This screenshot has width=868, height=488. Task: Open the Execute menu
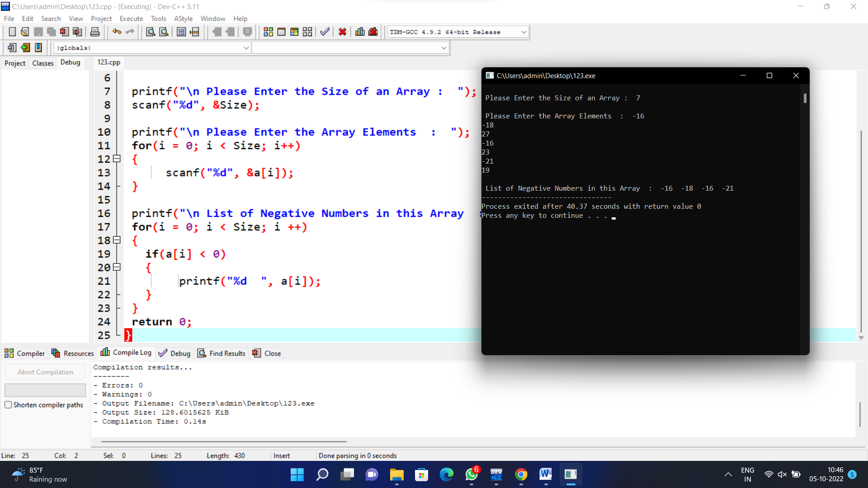pyautogui.click(x=131, y=19)
